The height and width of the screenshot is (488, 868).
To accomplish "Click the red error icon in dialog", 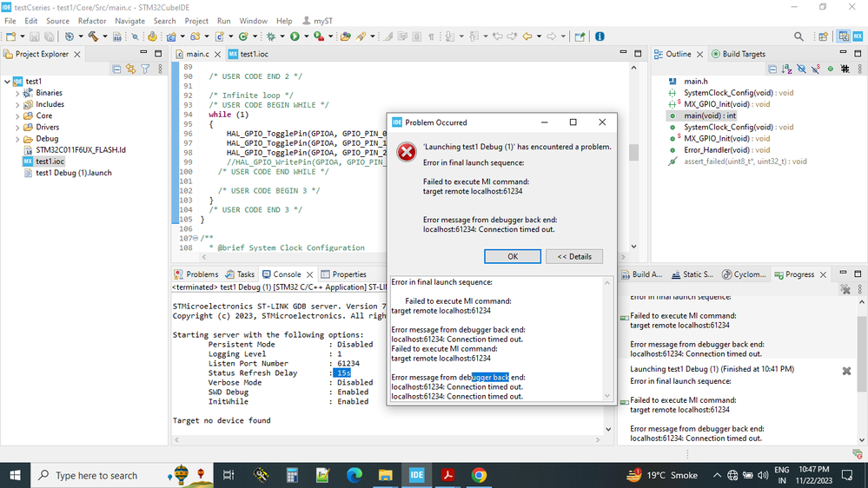I will (x=406, y=152).
